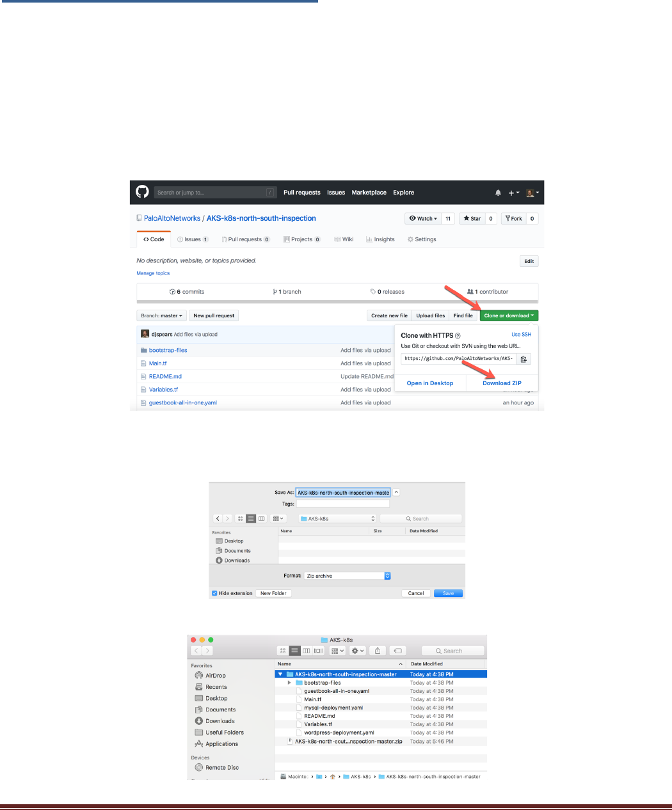672x810 pixels.
Task: Collapse the AKS-k8s-north-south-inspection-master folder triangle
Action: coord(280,674)
